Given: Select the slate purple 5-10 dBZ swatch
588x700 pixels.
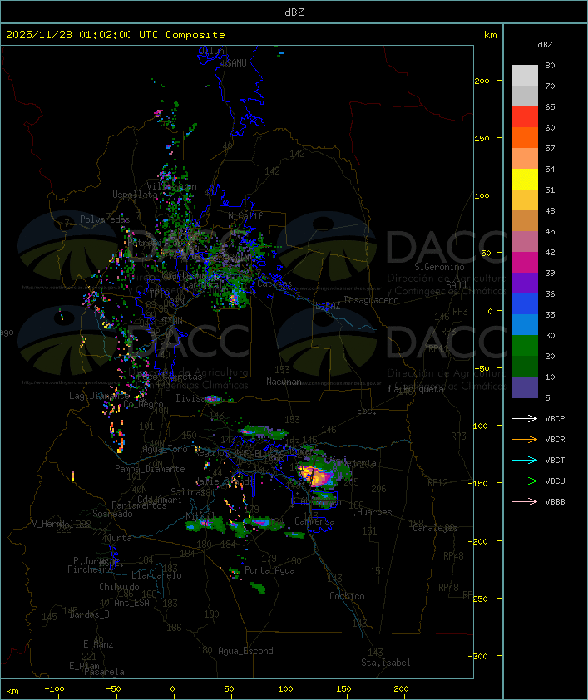Looking at the screenshot, I should pos(525,387).
